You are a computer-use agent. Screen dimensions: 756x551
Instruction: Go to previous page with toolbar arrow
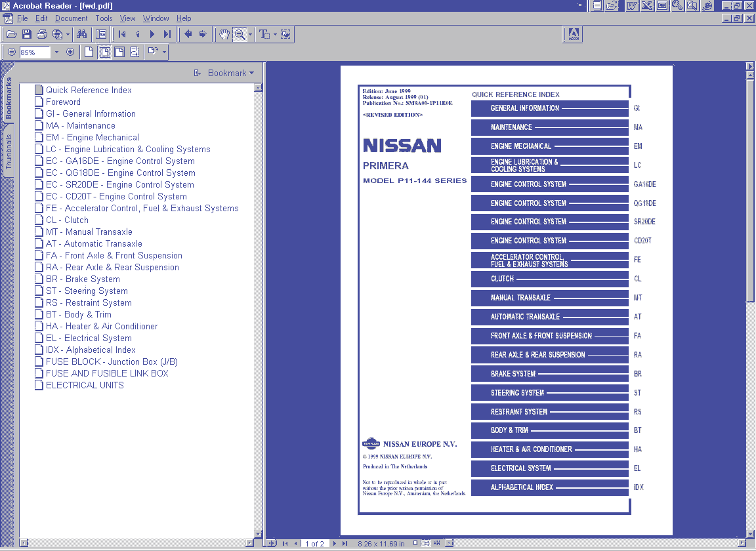point(137,34)
